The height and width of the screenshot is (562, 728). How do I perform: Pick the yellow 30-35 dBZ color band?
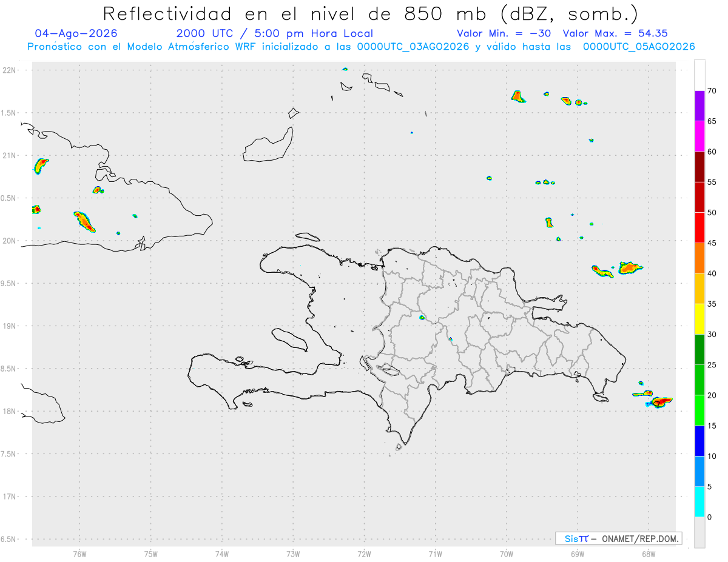(699, 319)
